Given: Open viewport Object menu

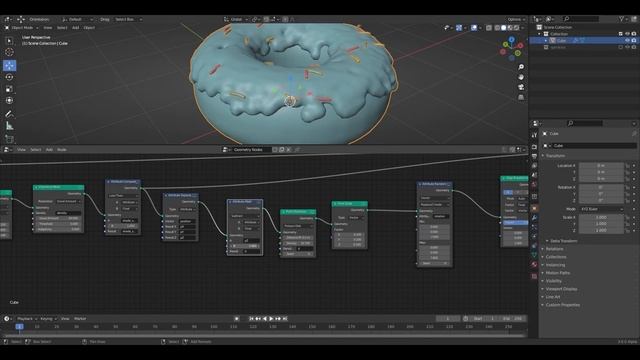Looking at the screenshot, I should [x=89, y=28].
